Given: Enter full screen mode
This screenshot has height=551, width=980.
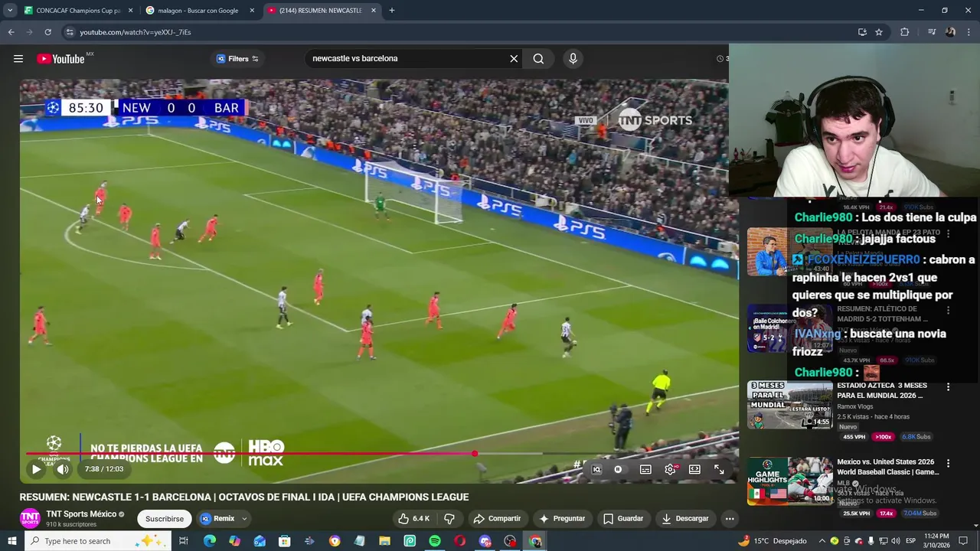Looking at the screenshot, I should click(719, 469).
